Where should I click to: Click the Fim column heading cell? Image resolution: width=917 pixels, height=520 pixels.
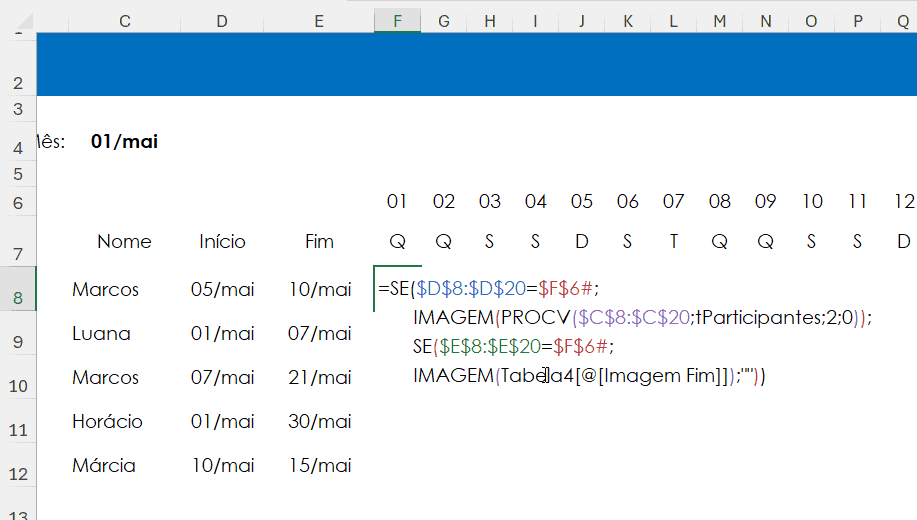click(319, 241)
